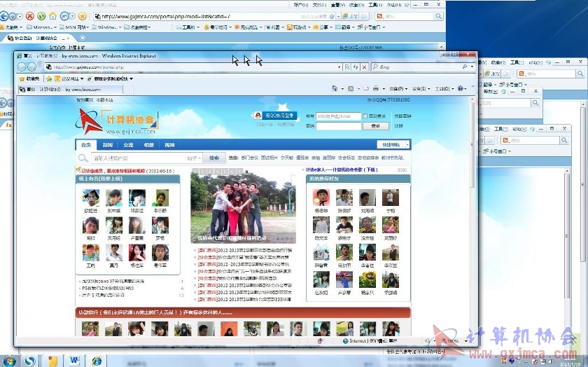The width and height of the screenshot is (588, 367).
Task: Stop loading with the red X in IE address bar
Action: click(364, 67)
